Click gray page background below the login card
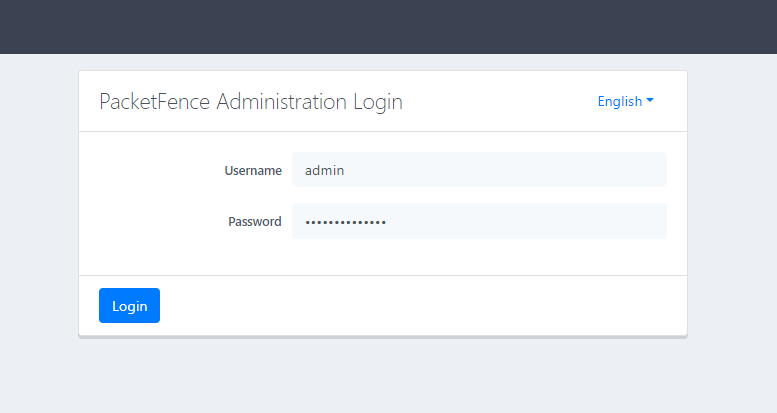 point(388,375)
